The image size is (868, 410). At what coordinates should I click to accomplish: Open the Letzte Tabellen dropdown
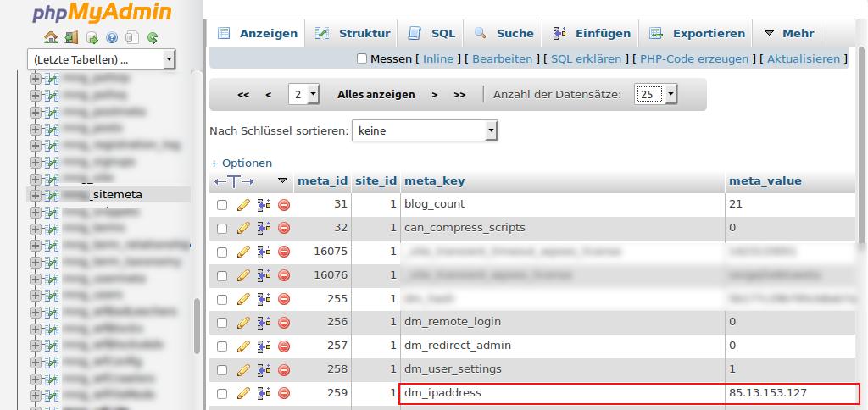pos(101,59)
